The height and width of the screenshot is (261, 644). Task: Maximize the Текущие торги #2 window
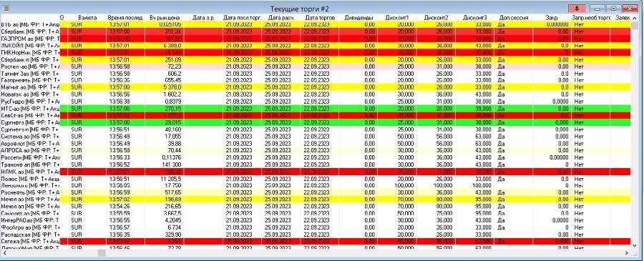(613, 8)
